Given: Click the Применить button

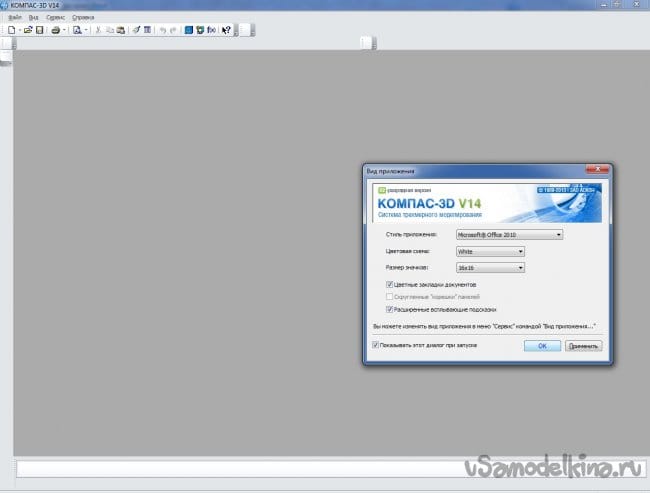Looking at the screenshot, I should tap(583, 346).
